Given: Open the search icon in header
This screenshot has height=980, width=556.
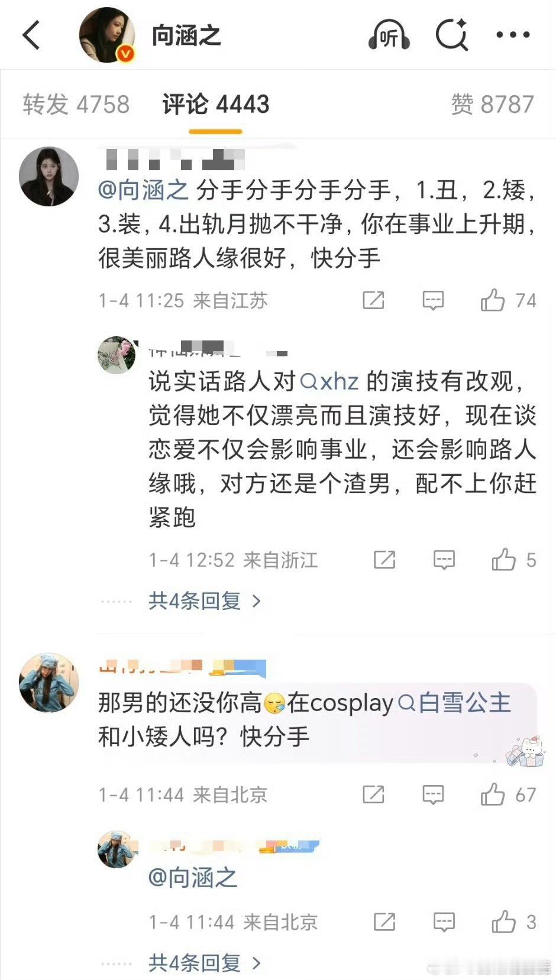Looking at the screenshot, I should tap(452, 35).
